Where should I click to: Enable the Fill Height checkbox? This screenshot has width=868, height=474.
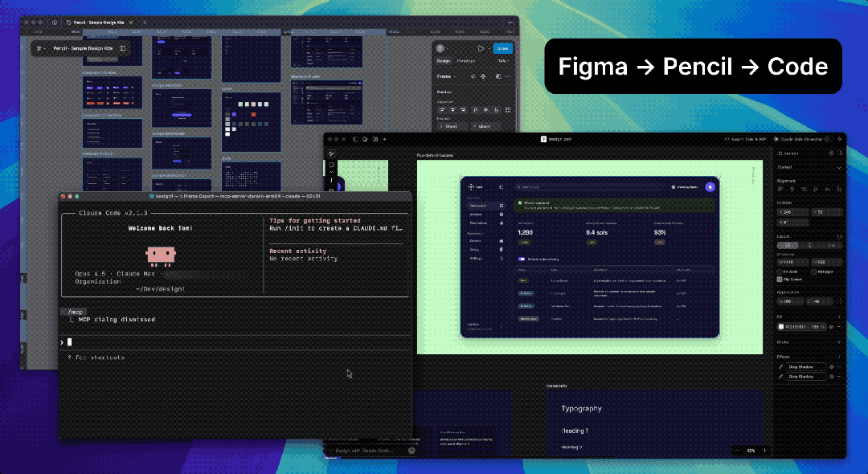(x=813, y=272)
